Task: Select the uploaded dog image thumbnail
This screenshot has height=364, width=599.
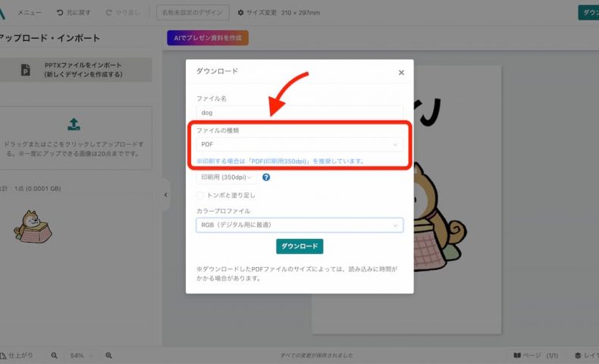Action: click(33, 227)
